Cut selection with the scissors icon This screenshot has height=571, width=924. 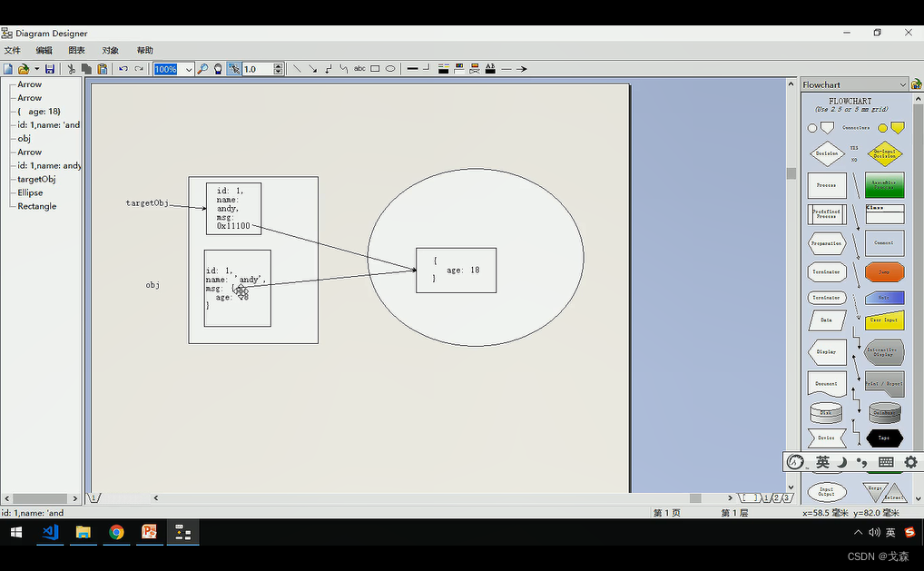(72, 69)
